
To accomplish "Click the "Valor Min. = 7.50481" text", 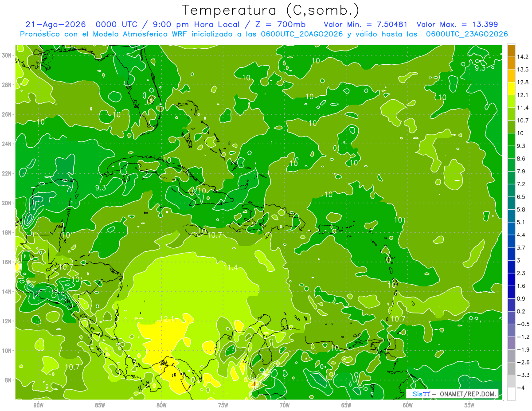I will 365,24.
